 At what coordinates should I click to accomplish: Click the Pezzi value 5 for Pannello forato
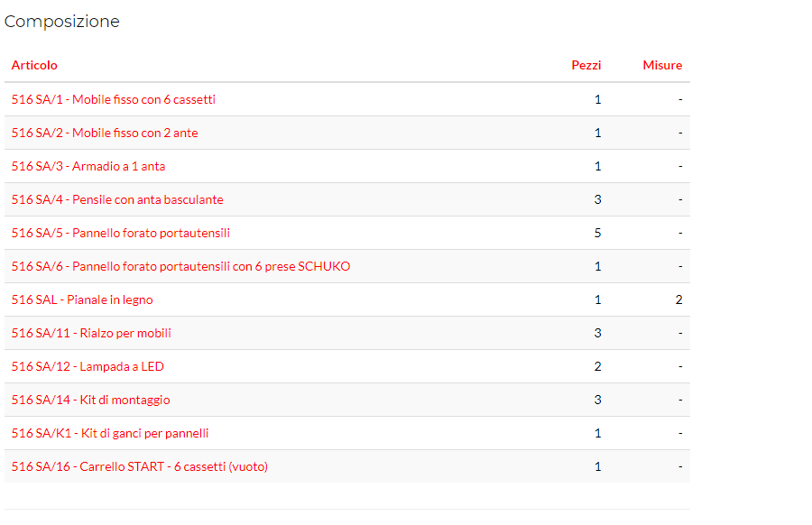click(597, 233)
